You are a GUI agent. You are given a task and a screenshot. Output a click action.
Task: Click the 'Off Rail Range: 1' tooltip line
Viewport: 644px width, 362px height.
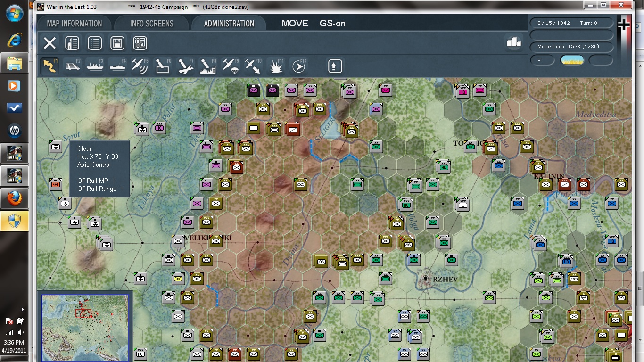pos(100,189)
